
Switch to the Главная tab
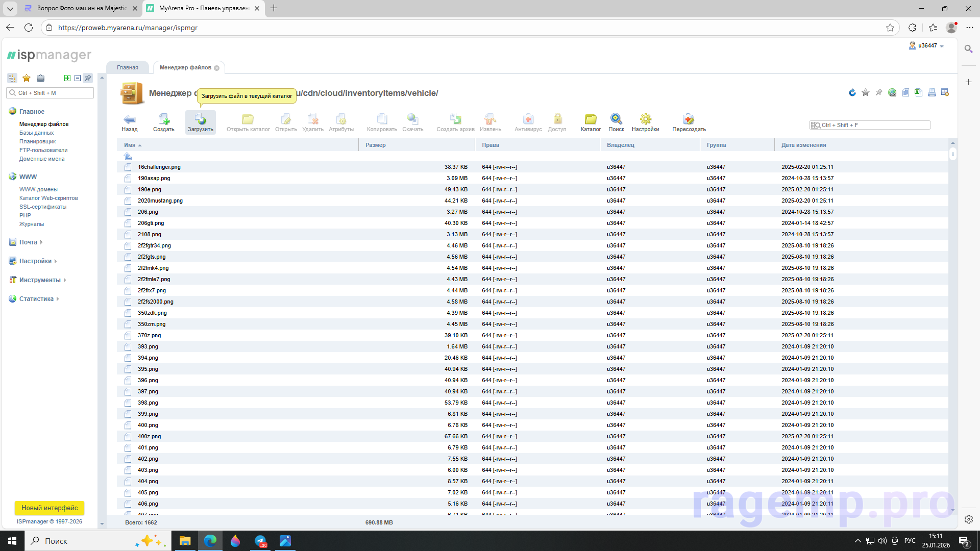(x=127, y=67)
